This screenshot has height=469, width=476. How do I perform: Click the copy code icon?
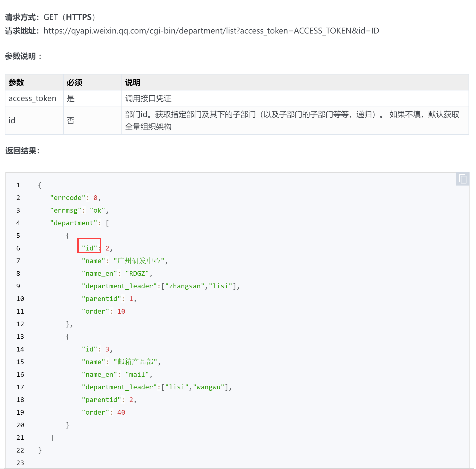coord(463,179)
